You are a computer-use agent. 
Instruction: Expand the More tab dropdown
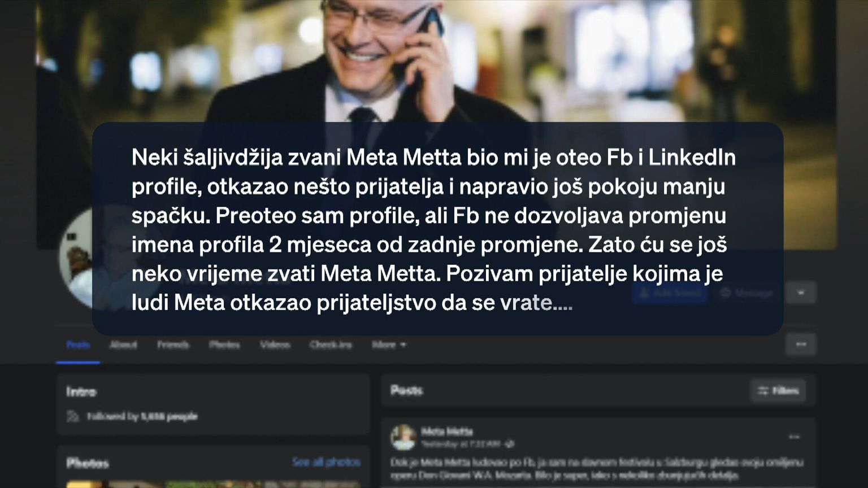389,345
